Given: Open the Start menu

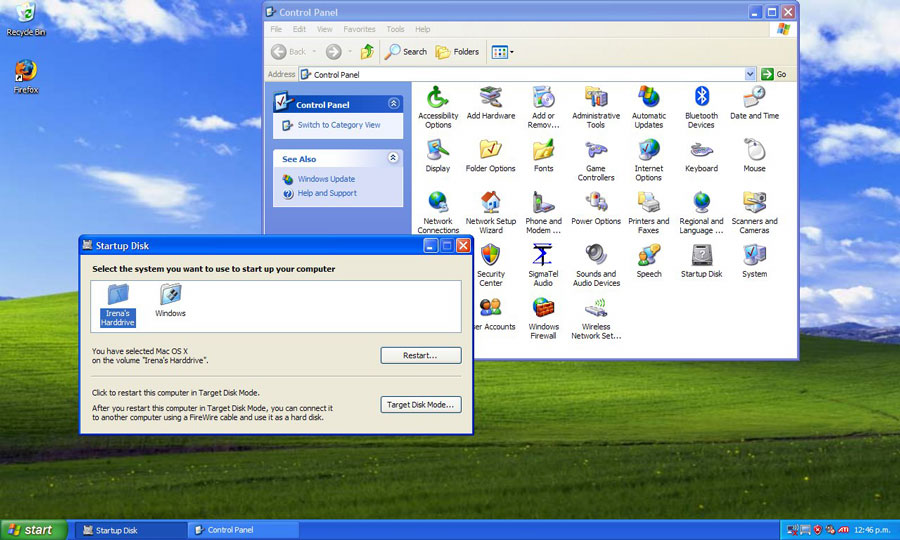Looking at the screenshot, I should 34,530.
